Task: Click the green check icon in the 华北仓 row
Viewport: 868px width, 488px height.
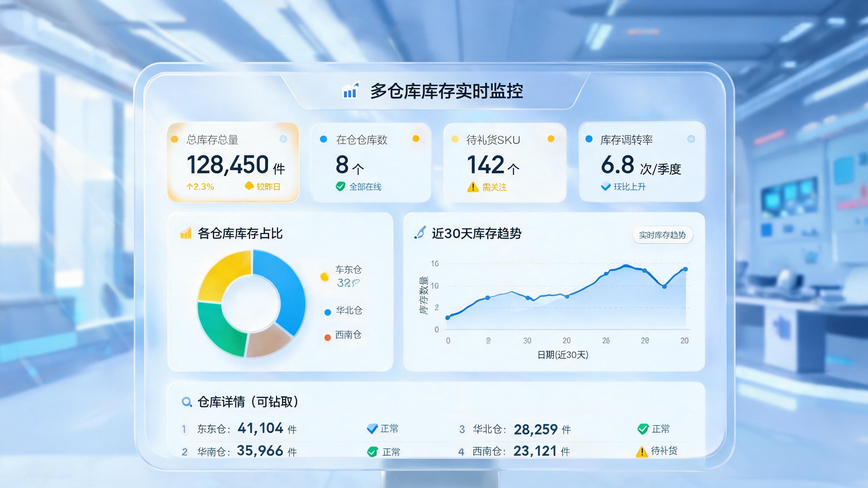Action: pos(643,429)
